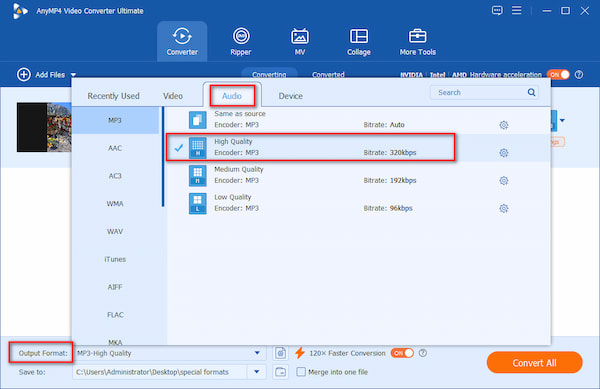Click the feedback chat icon in title bar
The width and height of the screenshot is (600, 389).
click(497, 10)
